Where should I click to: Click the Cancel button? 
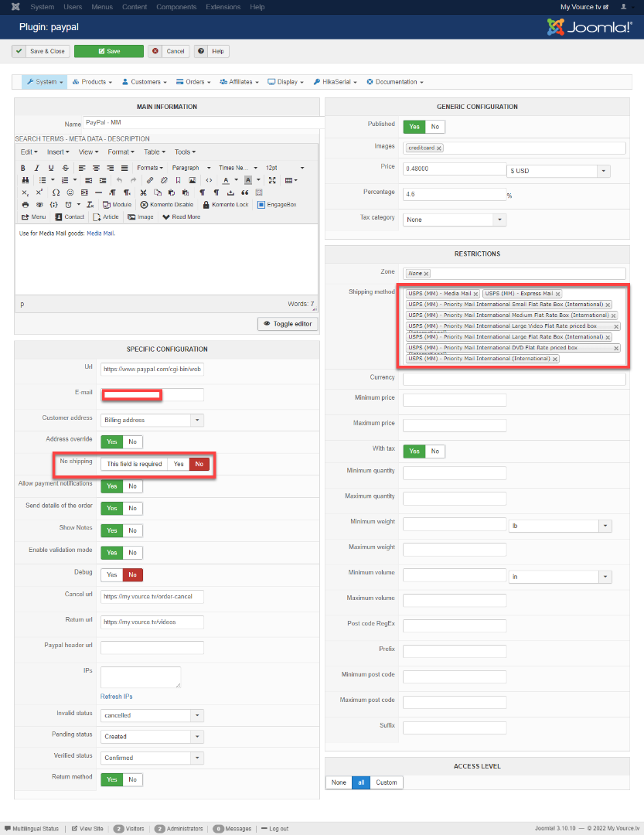(169, 52)
